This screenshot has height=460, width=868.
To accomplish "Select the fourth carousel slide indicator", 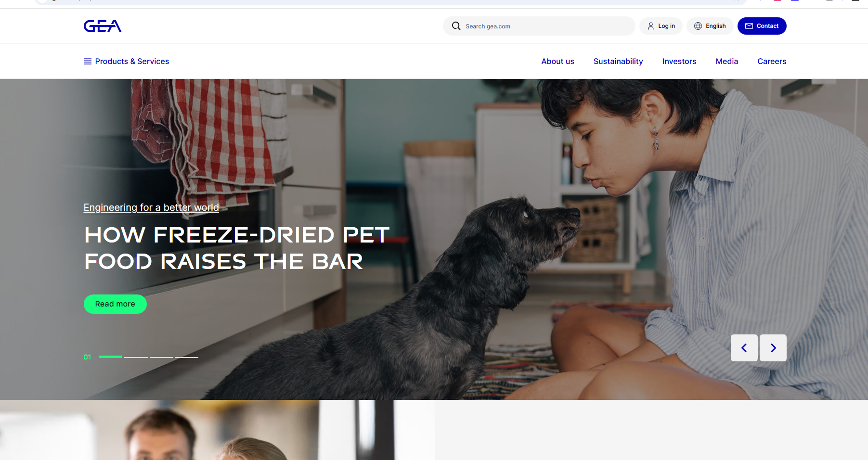I will tap(186, 357).
